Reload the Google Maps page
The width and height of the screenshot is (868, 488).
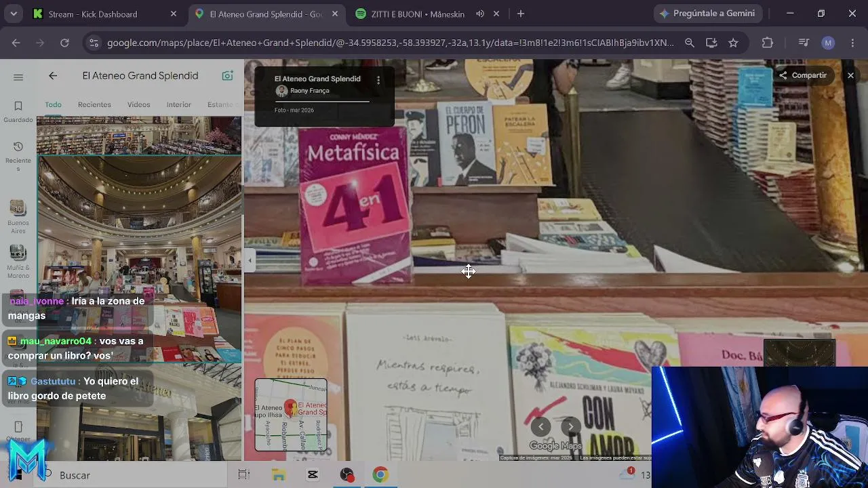pyautogui.click(x=64, y=43)
